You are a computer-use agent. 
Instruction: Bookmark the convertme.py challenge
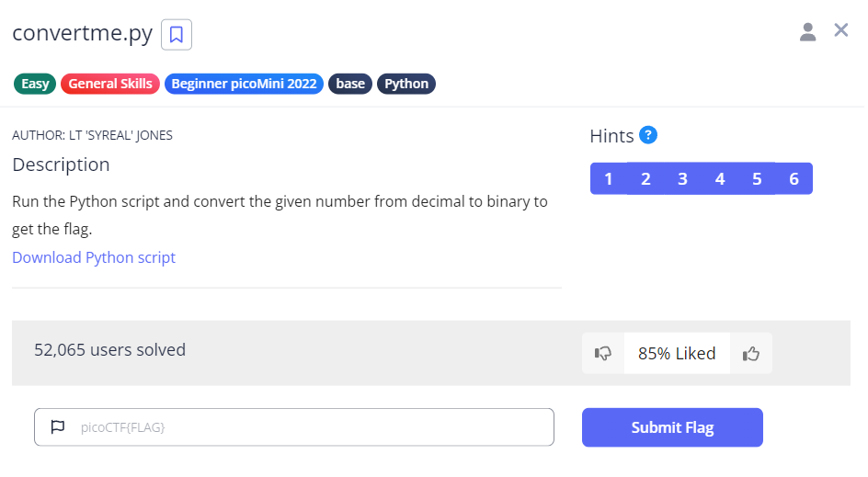(x=177, y=35)
